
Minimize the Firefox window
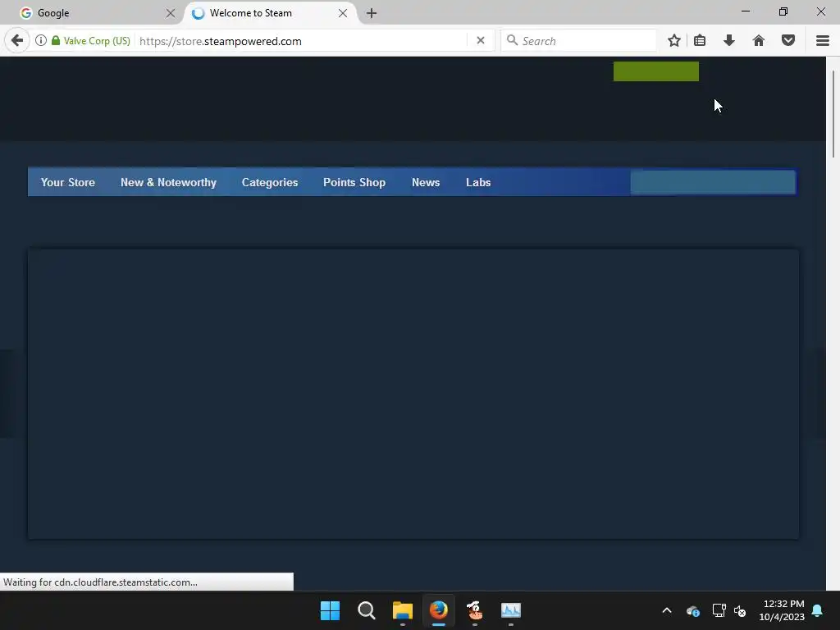click(x=746, y=11)
